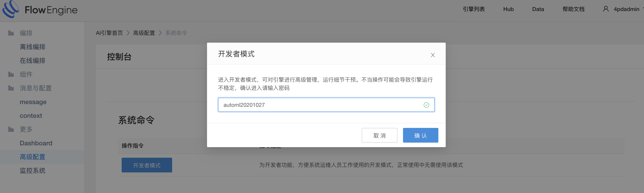Go to 高级配置 breadcrumb link
Screen dimensions: 644x193
pyautogui.click(x=144, y=33)
